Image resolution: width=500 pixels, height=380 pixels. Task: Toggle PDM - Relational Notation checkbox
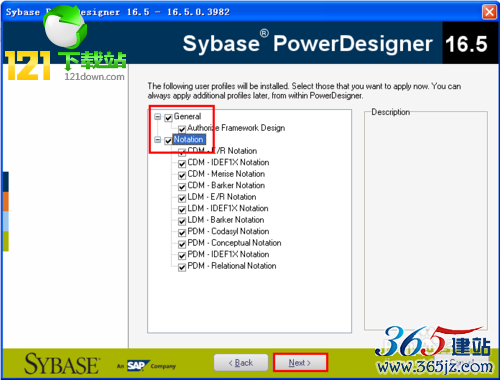(182, 267)
